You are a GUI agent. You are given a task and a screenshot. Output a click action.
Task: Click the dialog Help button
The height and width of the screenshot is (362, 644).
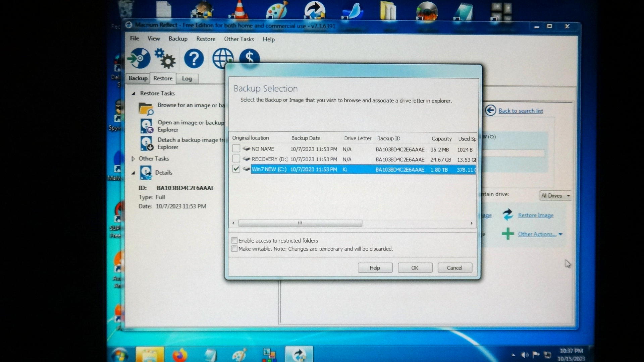[x=375, y=267]
